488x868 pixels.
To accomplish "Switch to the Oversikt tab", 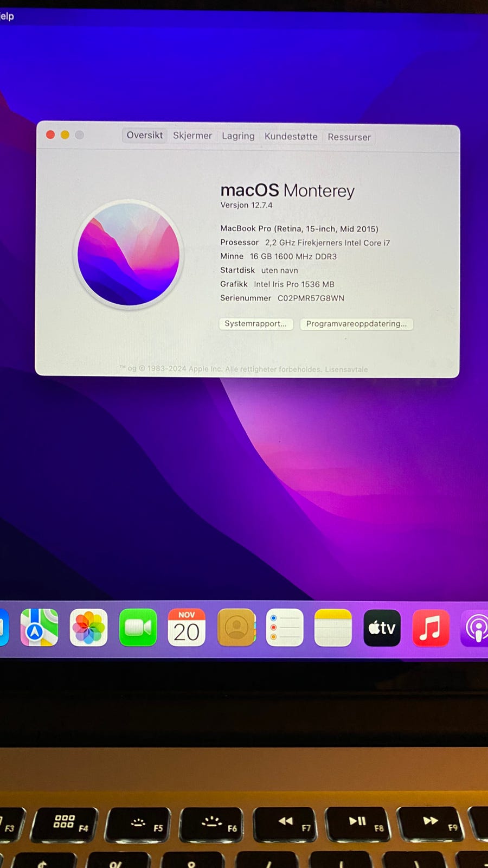I will click(x=145, y=135).
